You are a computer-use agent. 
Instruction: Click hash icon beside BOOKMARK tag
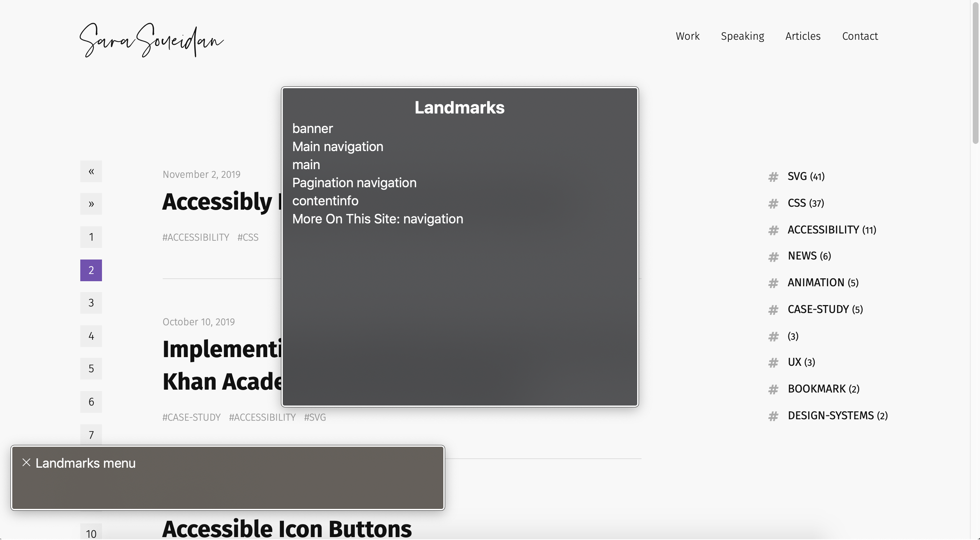pyautogui.click(x=773, y=390)
